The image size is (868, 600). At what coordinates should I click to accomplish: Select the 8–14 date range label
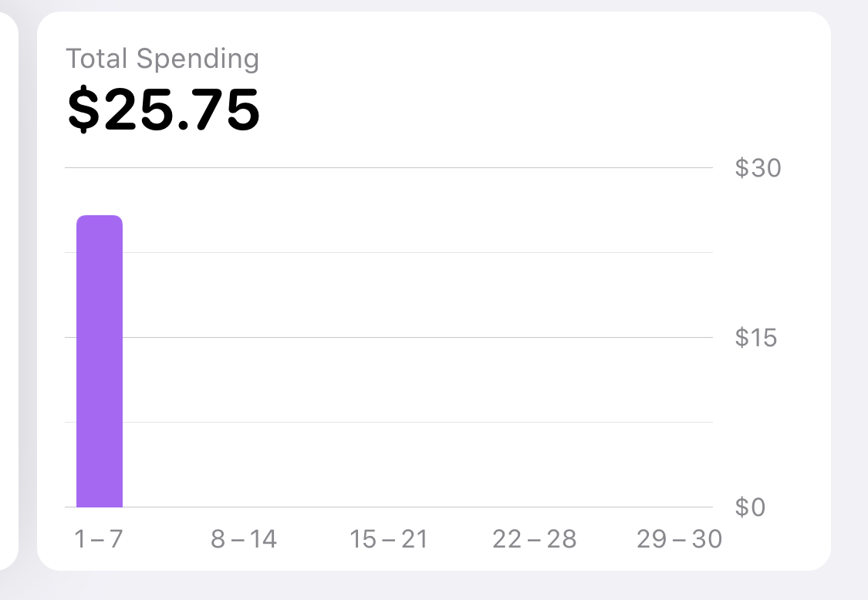coord(244,539)
